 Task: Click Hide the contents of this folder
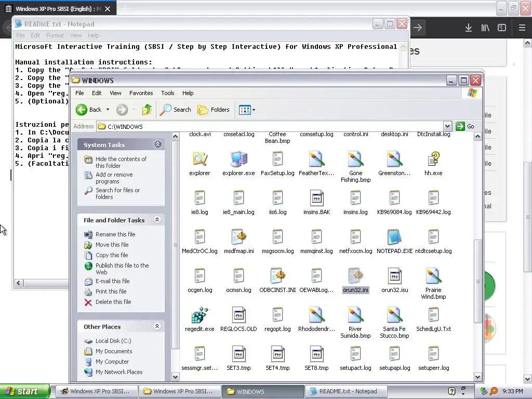[x=121, y=162]
